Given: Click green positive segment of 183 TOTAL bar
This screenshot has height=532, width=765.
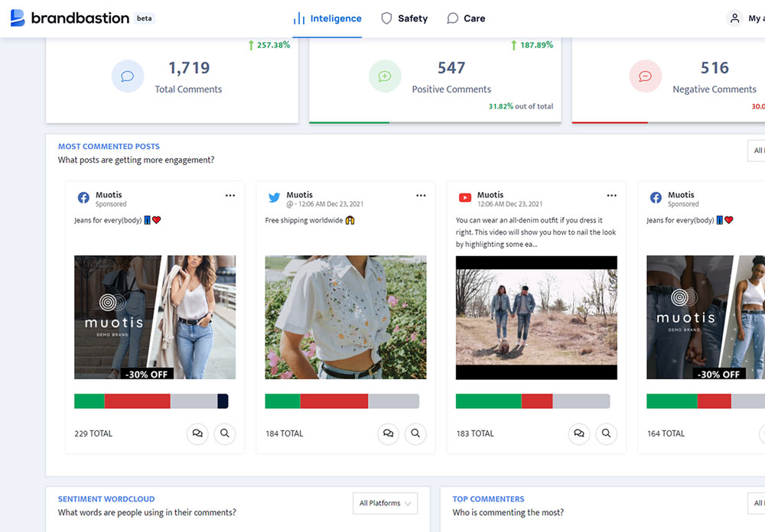Looking at the screenshot, I should click(x=488, y=401).
